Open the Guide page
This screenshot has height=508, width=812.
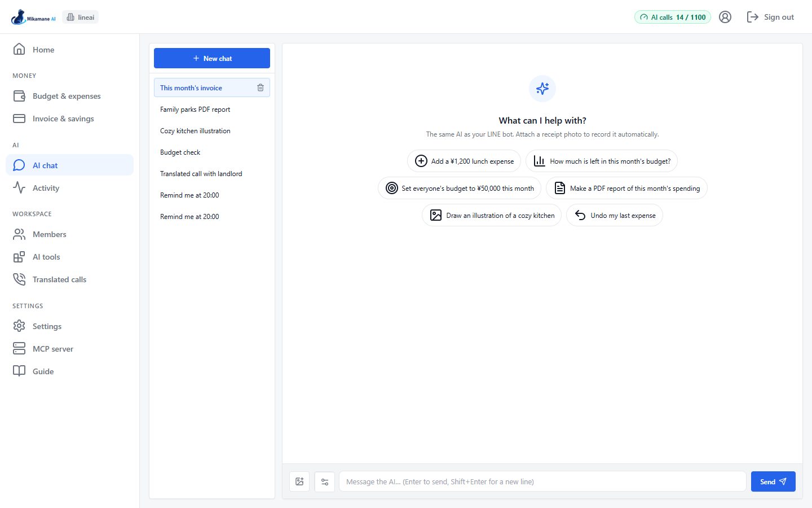pyautogui.click(x=70, y=371)
